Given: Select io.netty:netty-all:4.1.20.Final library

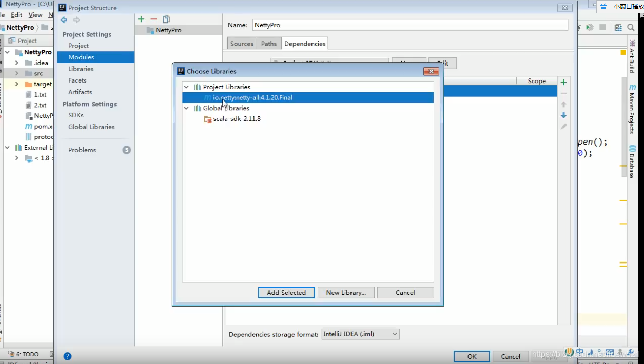Looking at the screenshot, I should [308, 97].
